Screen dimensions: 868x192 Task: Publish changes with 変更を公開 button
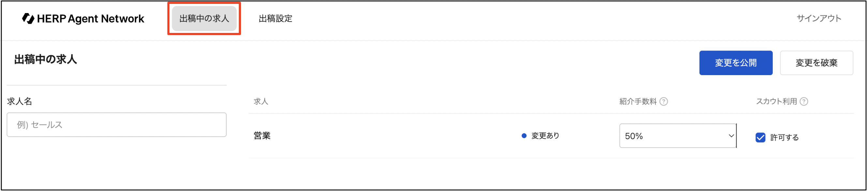736,63
